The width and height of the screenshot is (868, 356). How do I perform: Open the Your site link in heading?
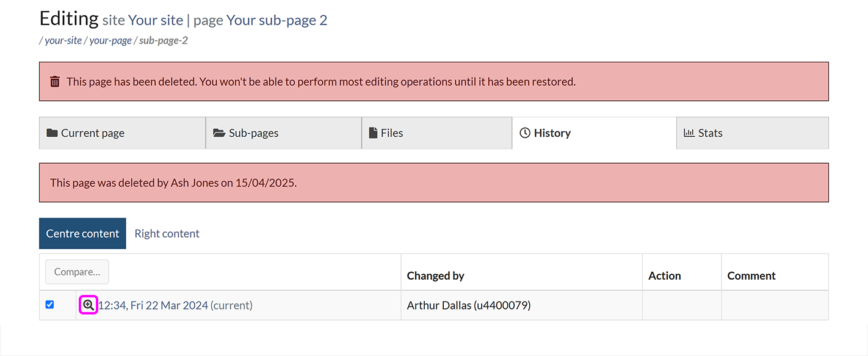click(x=156, y=20)
